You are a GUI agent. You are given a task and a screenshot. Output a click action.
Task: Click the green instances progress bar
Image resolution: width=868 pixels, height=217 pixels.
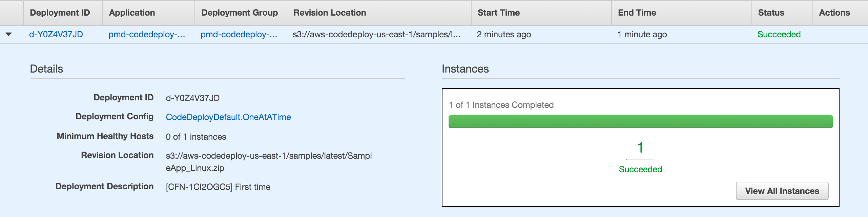click(640, 122)
